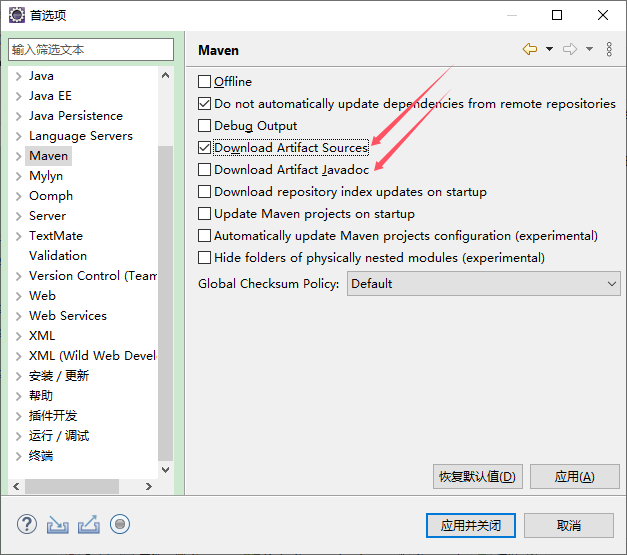Enable the Offline checkbox
This screenshot has width=627, height=555.
pos(205,82)
